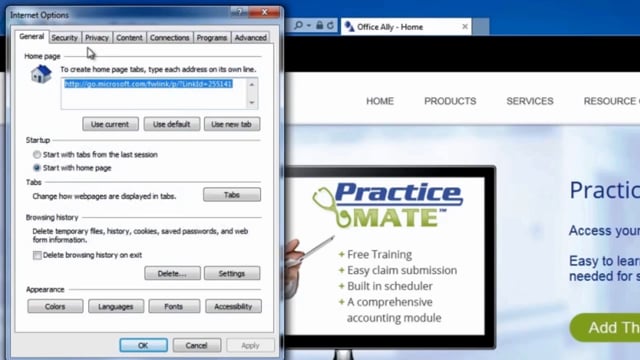Open the Tabs settings button
This screenshot has width=640, height=360.
click(x=232, y=195)
